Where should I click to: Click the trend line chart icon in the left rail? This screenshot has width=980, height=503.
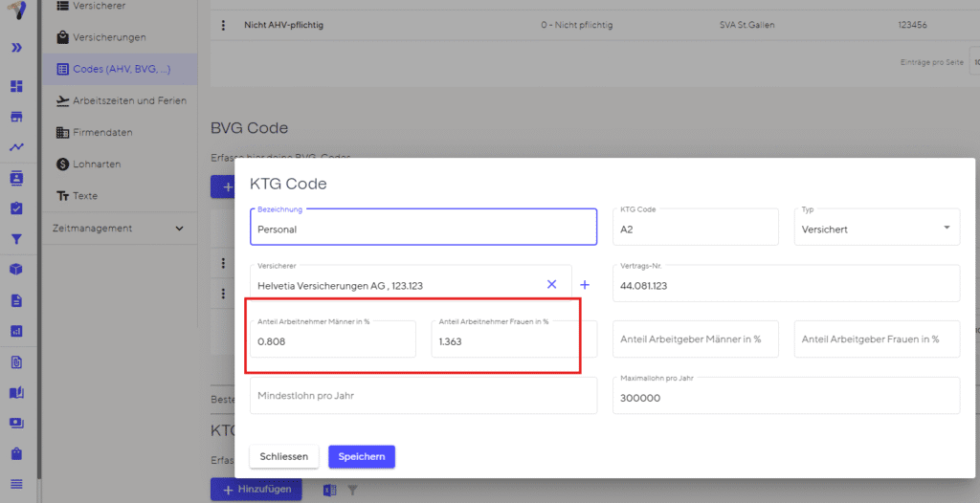(x=16, y=147)
